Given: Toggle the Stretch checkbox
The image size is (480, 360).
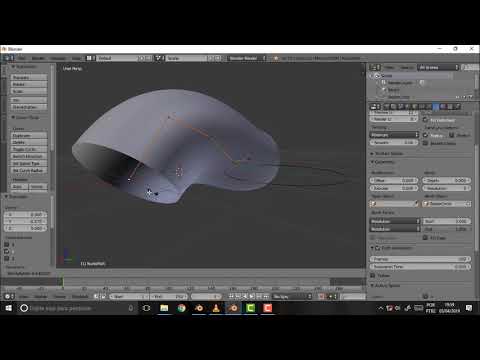Looking at the screenshot, I should [x=451, y=135].
